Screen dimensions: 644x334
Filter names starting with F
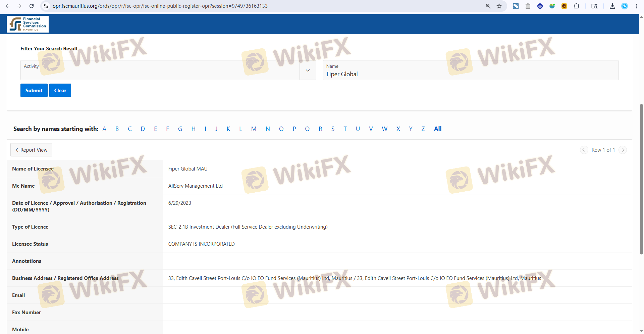(167, 129)
